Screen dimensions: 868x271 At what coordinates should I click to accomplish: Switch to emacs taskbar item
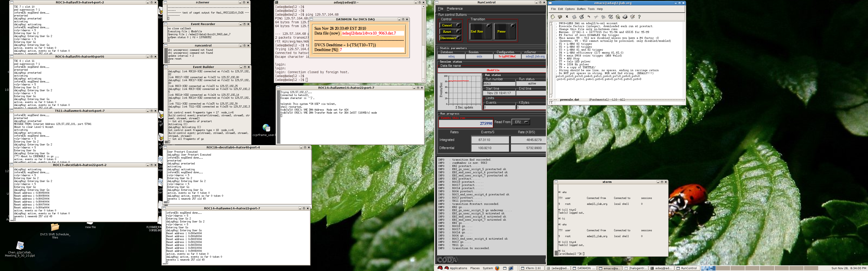[x=610, y=268]
